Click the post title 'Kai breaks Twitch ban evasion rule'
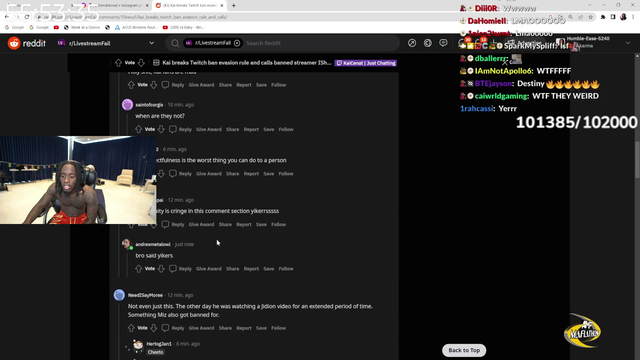This screenshot has height=360, width=640. point(247,63)
